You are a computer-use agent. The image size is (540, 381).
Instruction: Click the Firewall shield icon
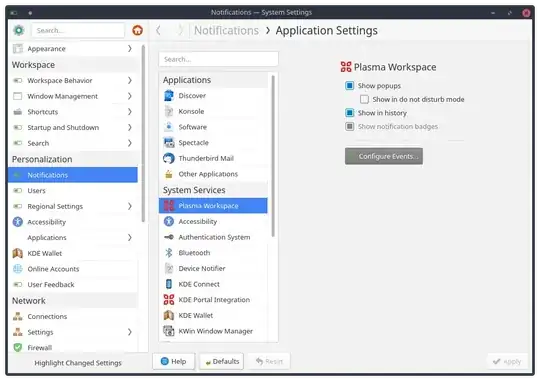(x=18, y=347)
